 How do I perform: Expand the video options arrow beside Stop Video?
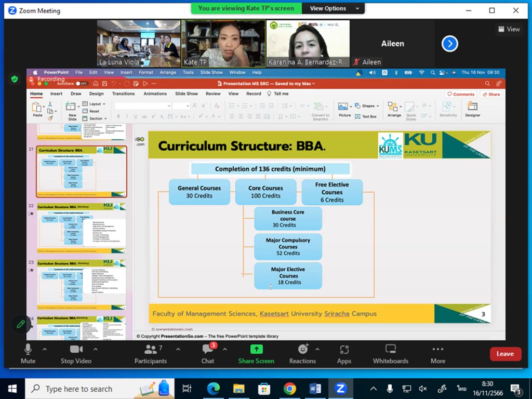pyautogui.click(x=96, y=349)
